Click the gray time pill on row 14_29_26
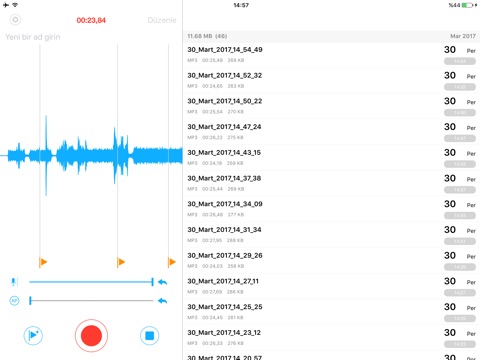Image resolution: width=480 pixels, height=360 pixels. click(460, 267)
